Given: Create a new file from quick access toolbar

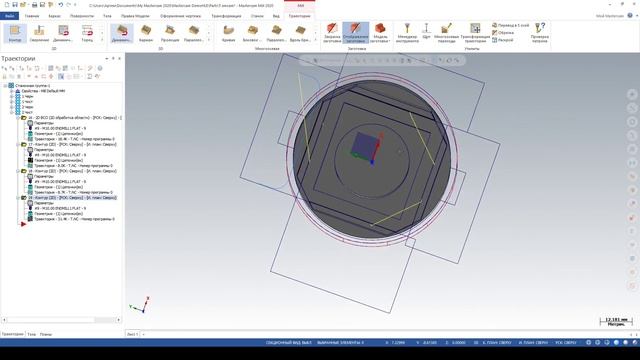Looking at the screenshot, I should [7, 5].
